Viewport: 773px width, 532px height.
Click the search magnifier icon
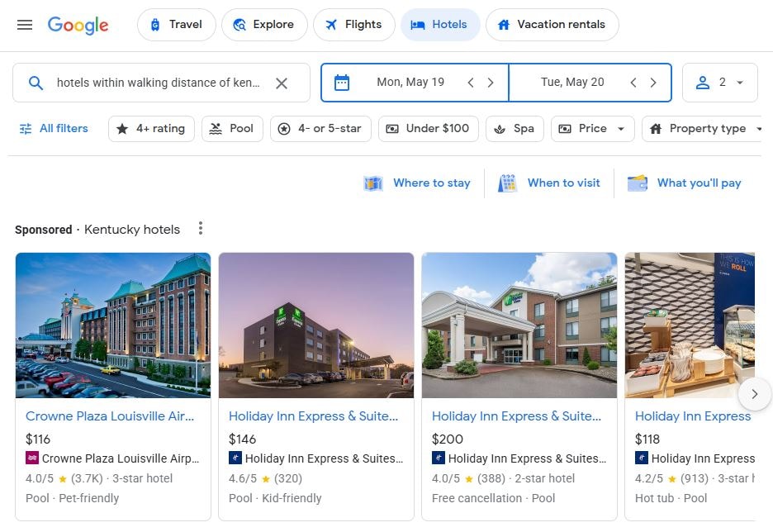[x=36, y=83]
